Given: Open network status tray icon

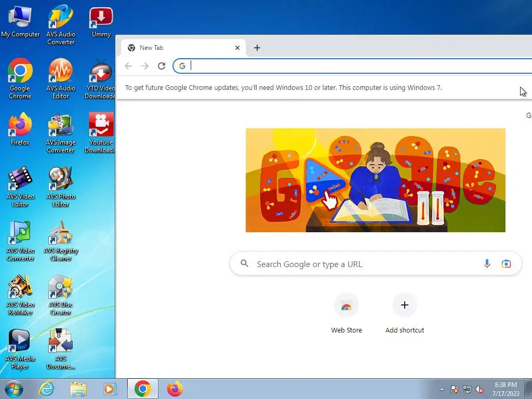Looking at the screenshot, I should pyautogui.click(x=467, y=389).
